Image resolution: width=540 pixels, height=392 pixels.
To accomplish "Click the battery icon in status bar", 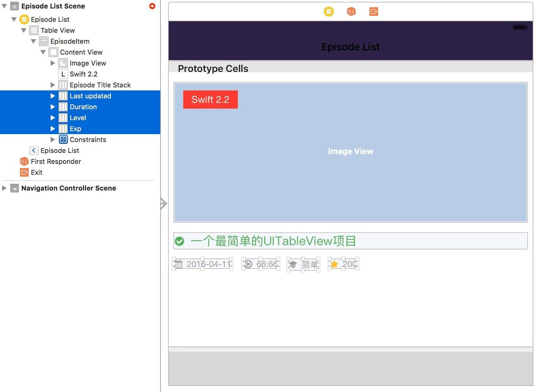I will point(520,27).
